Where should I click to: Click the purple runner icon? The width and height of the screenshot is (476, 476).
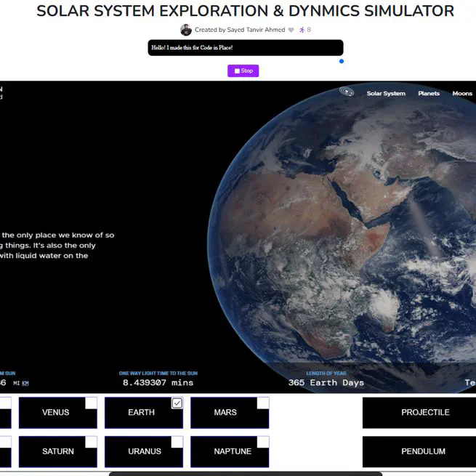[302, 30]
